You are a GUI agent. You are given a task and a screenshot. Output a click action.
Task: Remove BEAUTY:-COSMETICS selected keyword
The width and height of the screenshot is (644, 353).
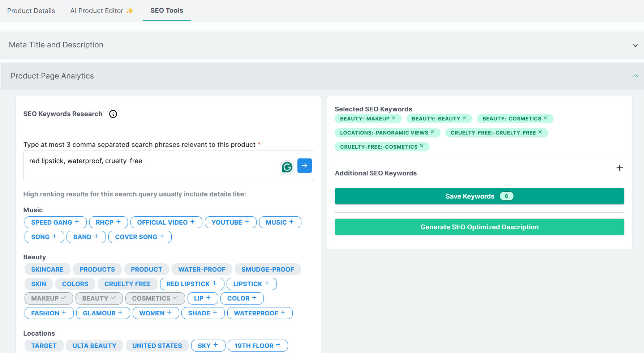tap(545, 118)
